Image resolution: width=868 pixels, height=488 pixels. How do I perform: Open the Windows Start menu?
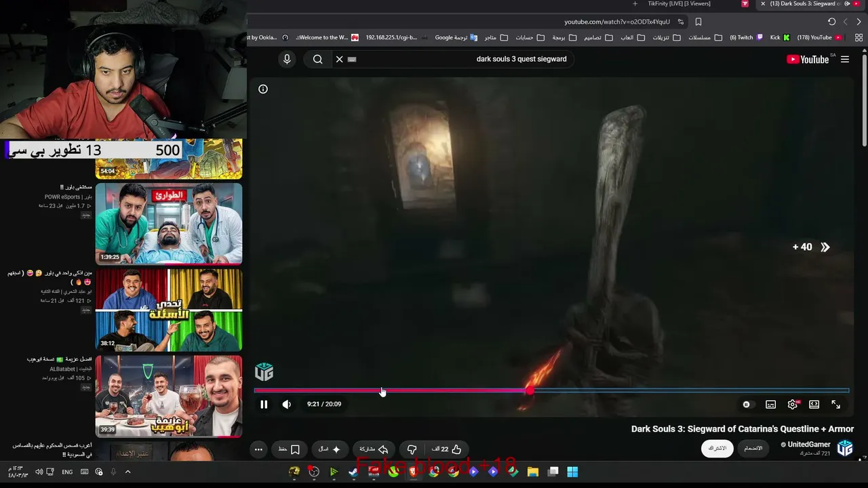click(x=572, y=472)
